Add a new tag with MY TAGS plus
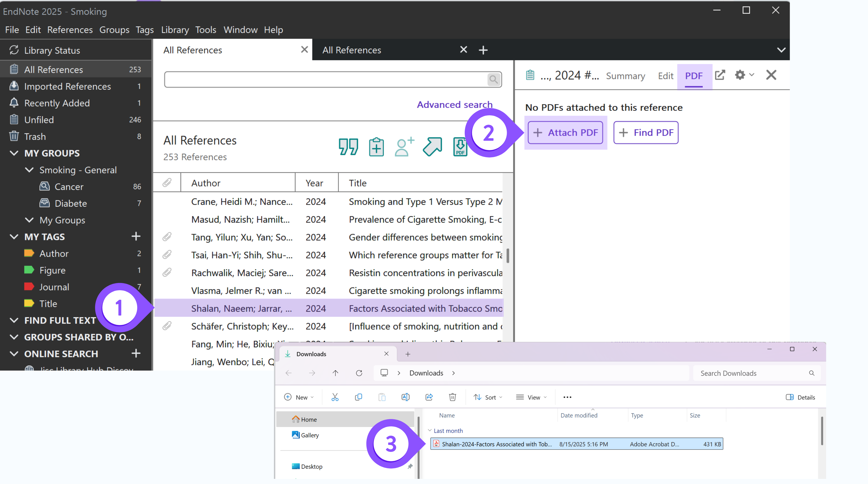This screenshot has width=868, height=484. 136,237
